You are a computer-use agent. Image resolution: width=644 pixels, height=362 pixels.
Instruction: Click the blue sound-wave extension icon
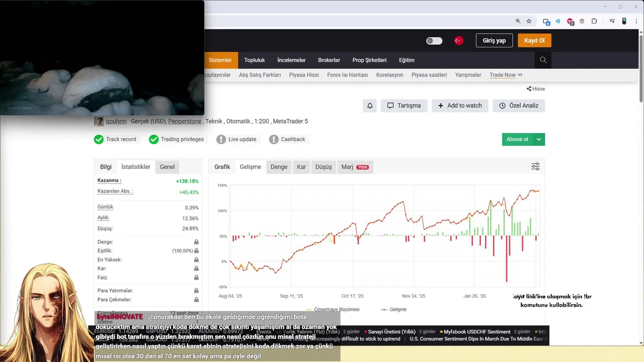click(x=557, y=21)
